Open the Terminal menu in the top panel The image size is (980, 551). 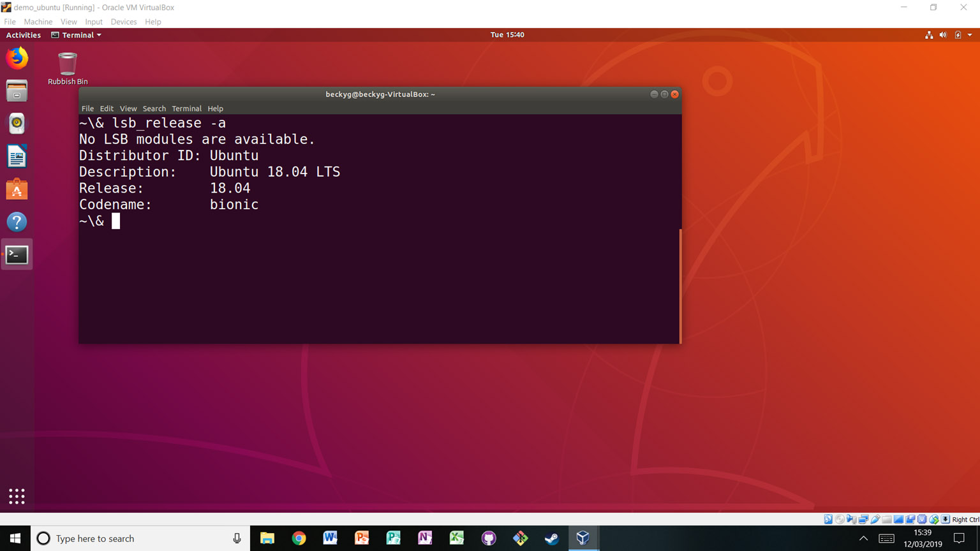click(75, 35)
